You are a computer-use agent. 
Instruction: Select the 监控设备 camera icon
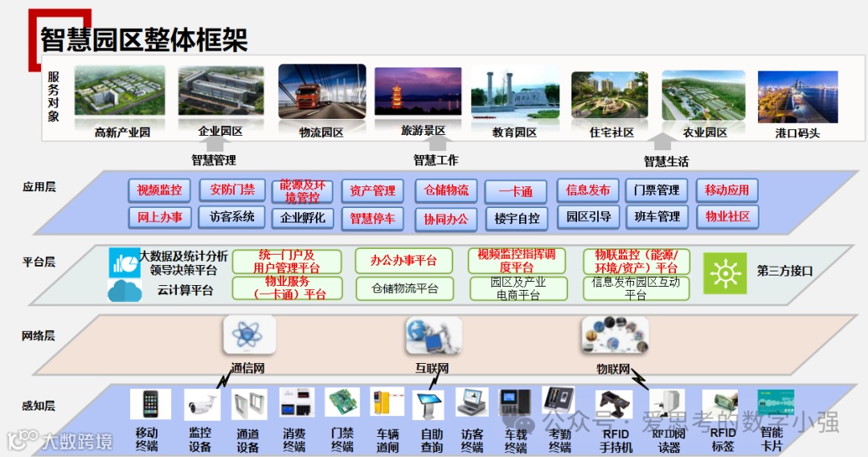202,405
